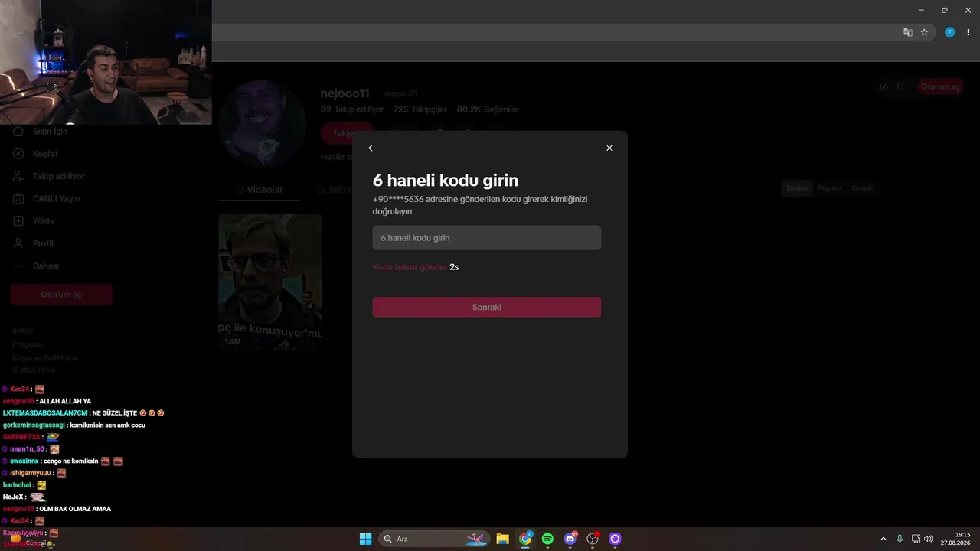The image size is (980, 551).
Task: Click the chat username barischai
Action: [x=17, y=485]
